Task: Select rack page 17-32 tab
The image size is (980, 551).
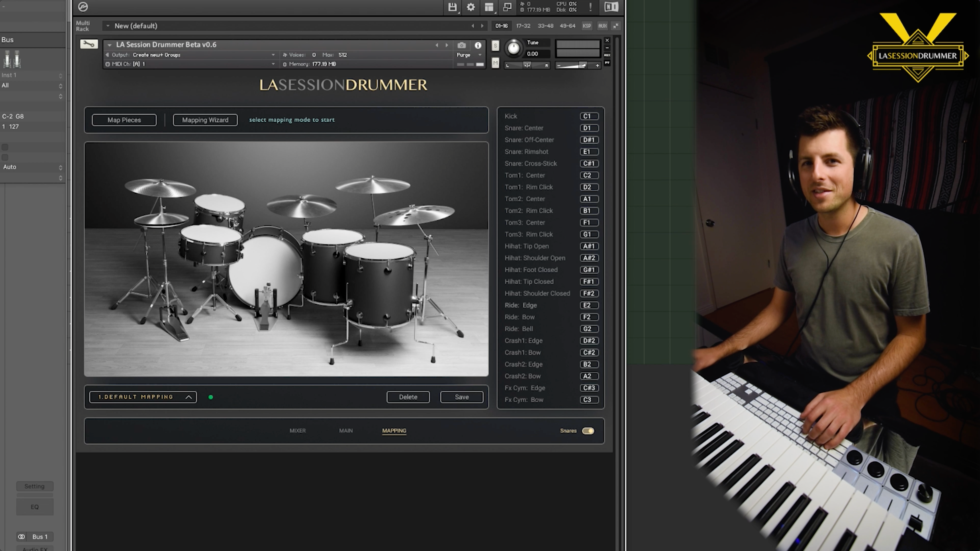Action: (523, 26)
